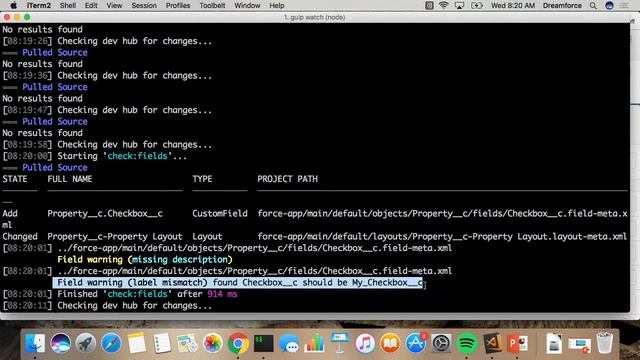Open Google Chrome in the dock

point(238,343)
